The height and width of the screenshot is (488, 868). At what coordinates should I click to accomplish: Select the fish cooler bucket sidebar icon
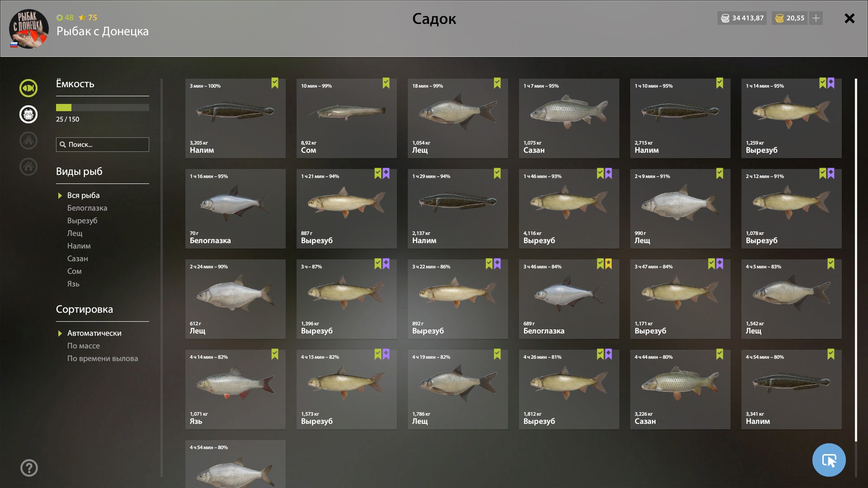point(28,114)
